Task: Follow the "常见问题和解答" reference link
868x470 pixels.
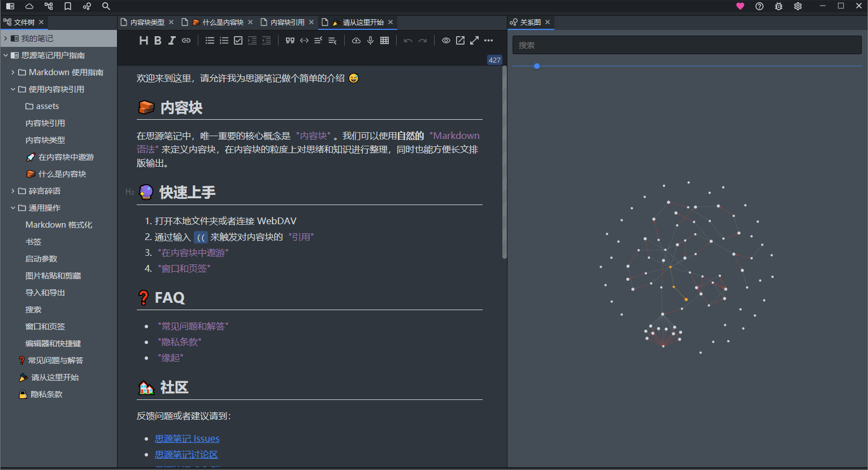Action: [x=193, y=327]
